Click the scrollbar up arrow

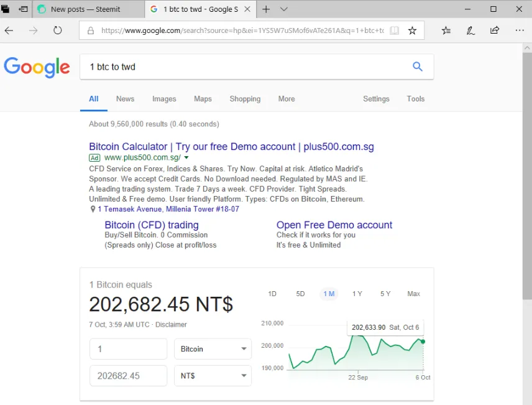click(x=527, y=48)
